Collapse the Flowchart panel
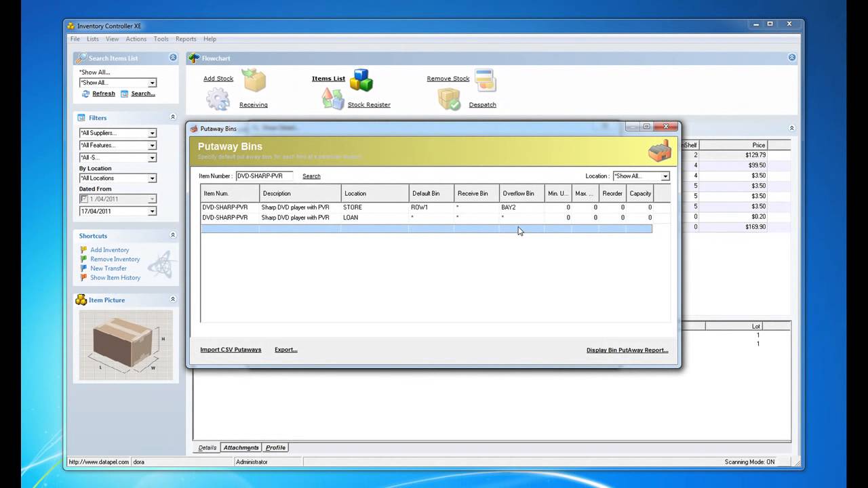The height and width of the screenshot is (488, 868). 792,58
